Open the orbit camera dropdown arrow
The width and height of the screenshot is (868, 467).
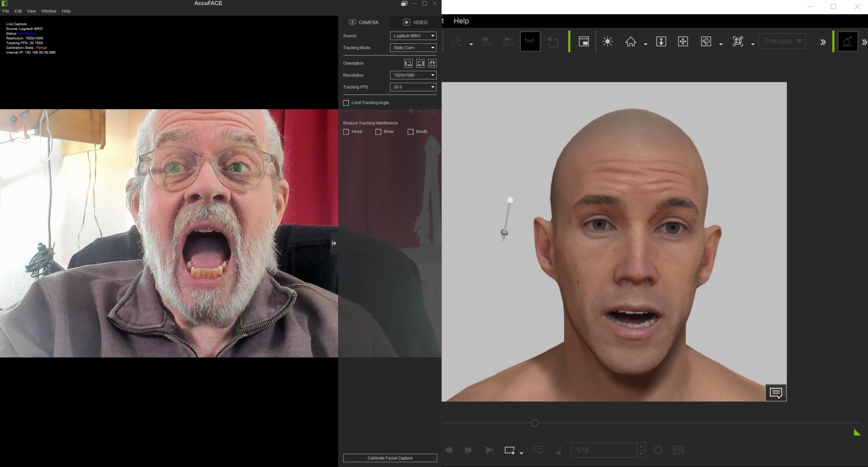(x=721, y=44)
